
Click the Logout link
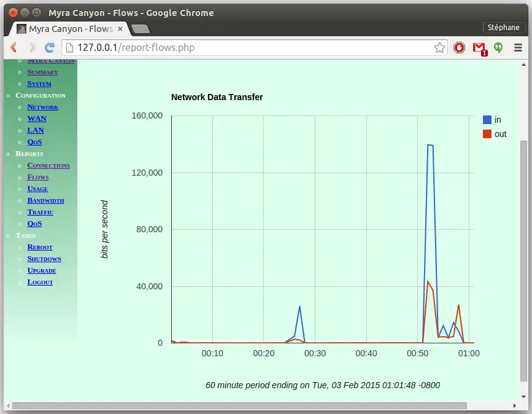click(x=40, y=282)
